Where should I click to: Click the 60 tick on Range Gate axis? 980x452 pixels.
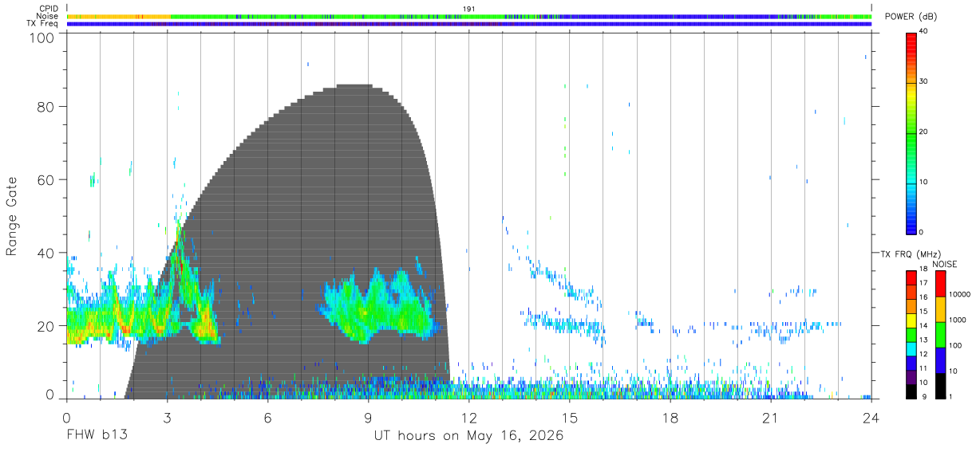(46, 179)
